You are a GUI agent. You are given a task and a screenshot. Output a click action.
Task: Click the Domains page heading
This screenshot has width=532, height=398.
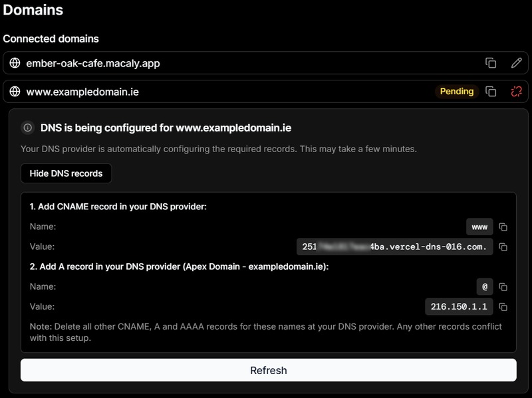[33, 10]
